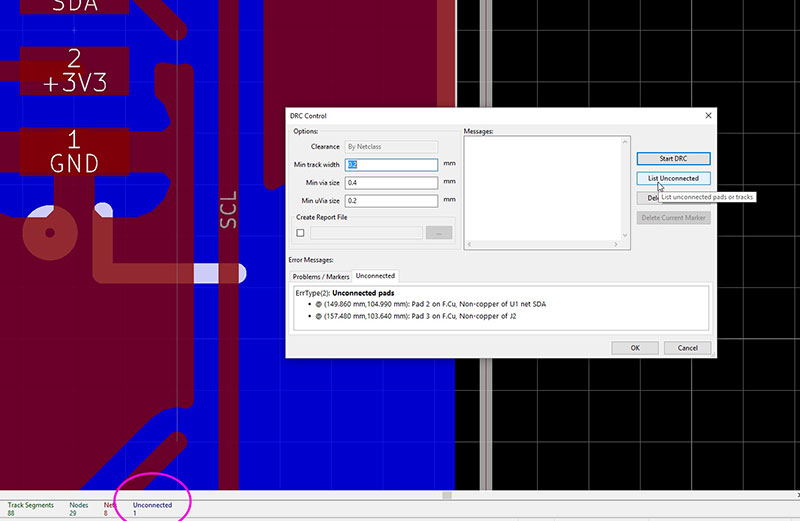Select the Unconnected tab
Screen dimensions: 800x521
(375, 276)
